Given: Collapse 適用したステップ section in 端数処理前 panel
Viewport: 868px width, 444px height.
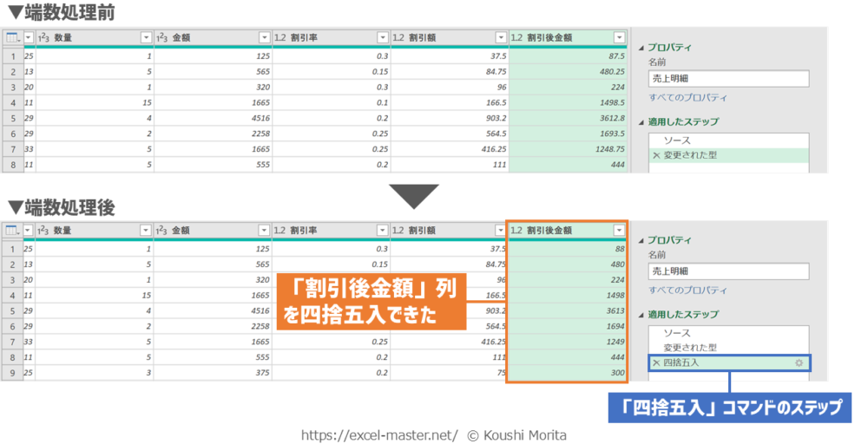Looking at the screenshot, I should [x=641, y=122].
